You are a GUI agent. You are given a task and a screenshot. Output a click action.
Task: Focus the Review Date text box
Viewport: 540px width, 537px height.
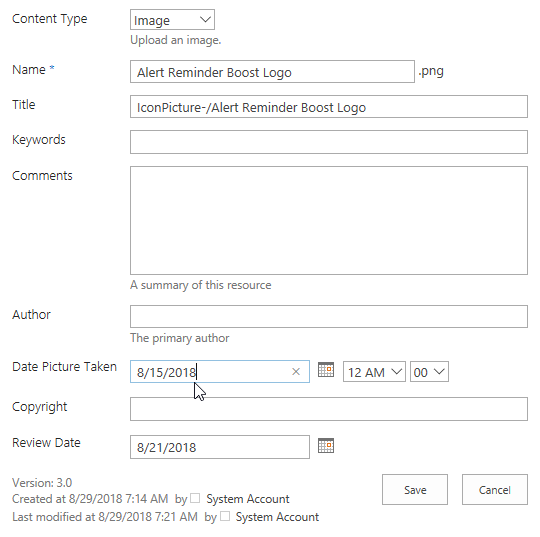(220, 447)
